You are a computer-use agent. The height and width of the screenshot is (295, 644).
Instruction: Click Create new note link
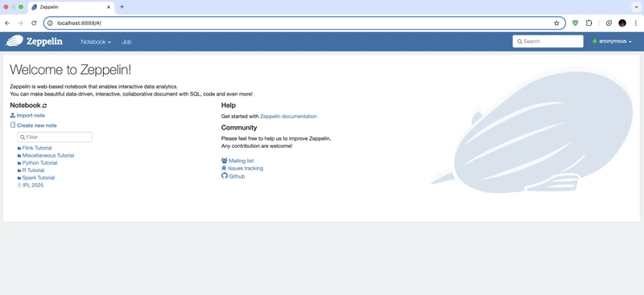tap(33, 125)
